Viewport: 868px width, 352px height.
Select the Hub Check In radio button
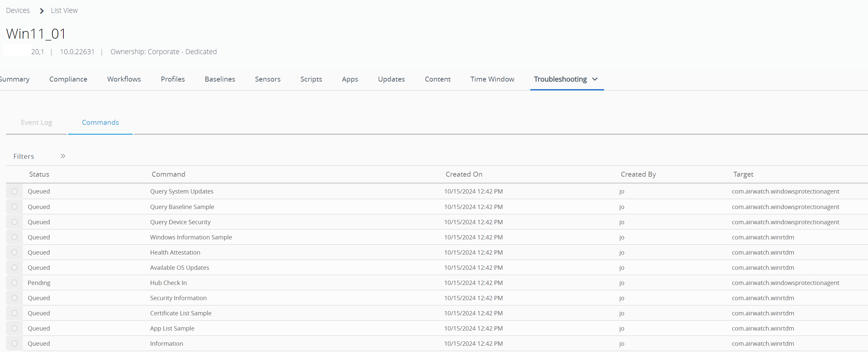pyautogui.click(x=14, y=283)
